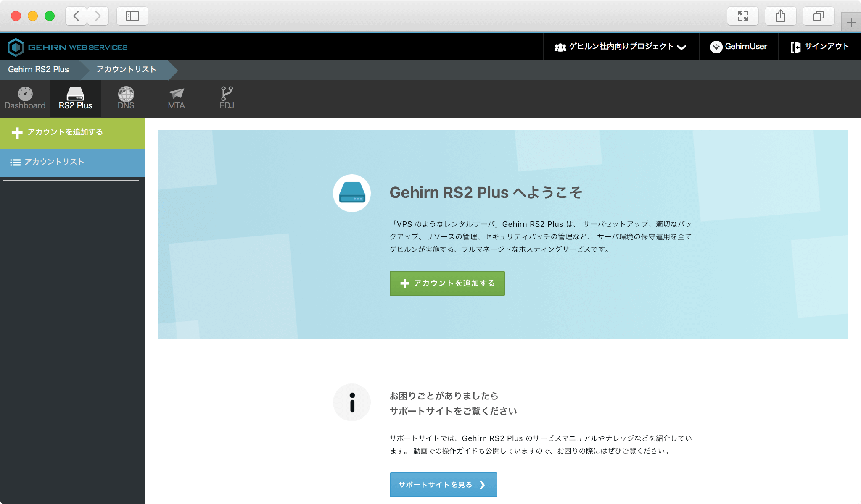
Task: Open the GehirnUser account menu
Action: [739, 47]
